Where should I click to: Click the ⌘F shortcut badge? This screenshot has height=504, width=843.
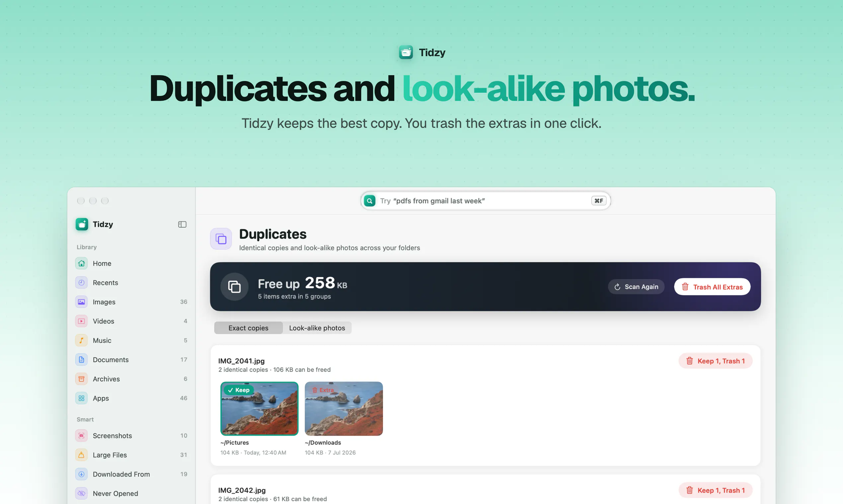point(599,201)
